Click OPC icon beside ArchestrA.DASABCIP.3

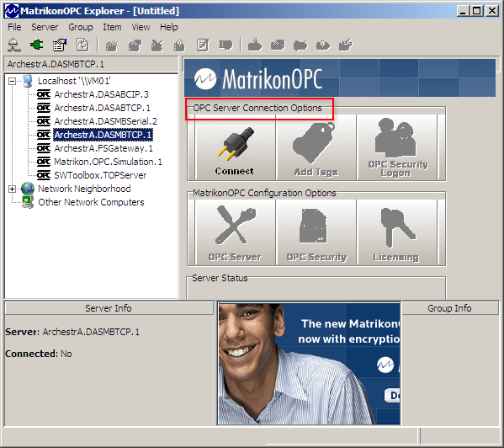pos(44,94)
